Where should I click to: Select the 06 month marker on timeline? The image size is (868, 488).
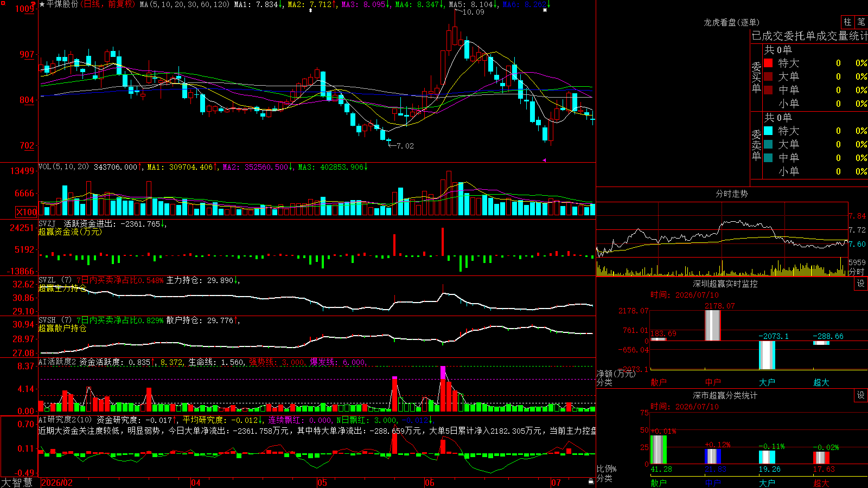[430, 483]
